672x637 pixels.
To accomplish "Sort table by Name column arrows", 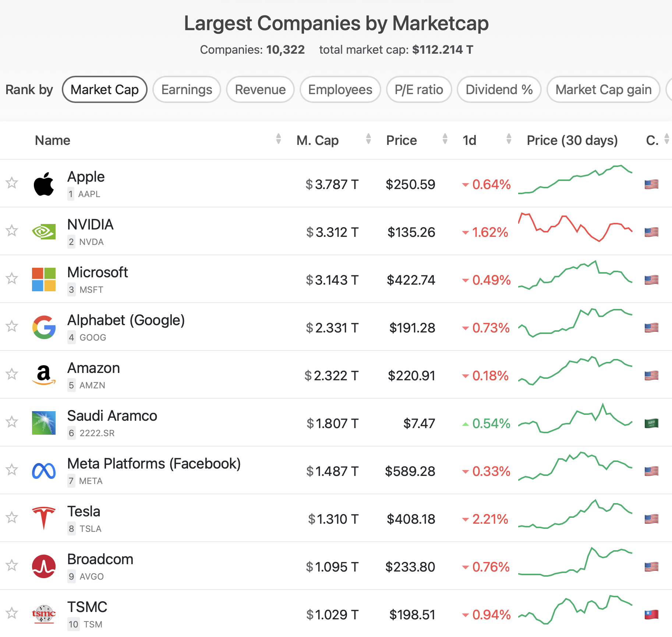I will 279,139.
